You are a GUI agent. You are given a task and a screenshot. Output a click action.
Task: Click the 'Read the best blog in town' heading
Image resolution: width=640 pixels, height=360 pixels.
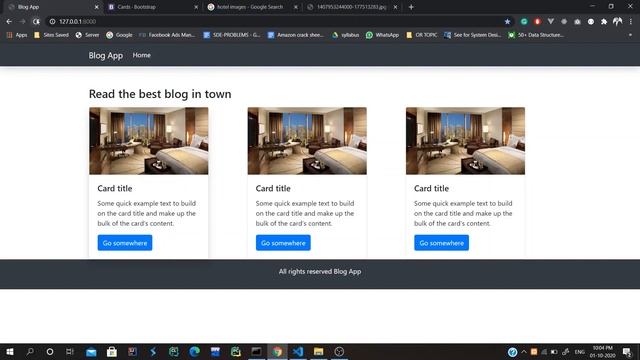pos(160,94)
